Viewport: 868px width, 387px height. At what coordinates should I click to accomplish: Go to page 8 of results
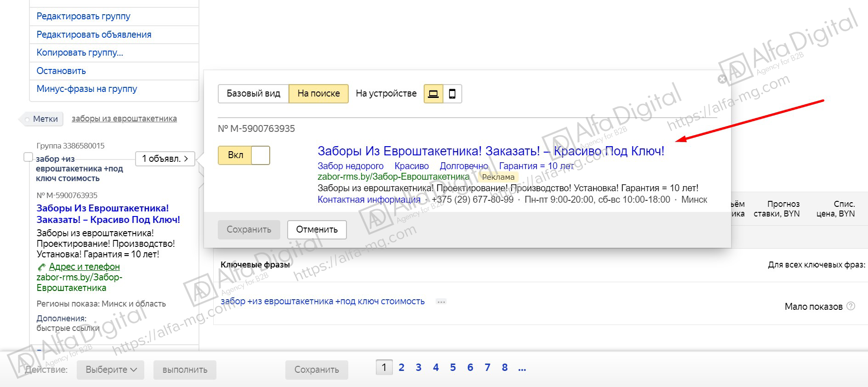pyautogui.click(x=505, y=367)
